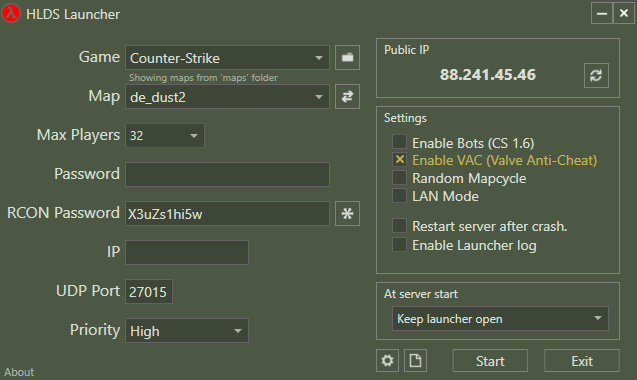This screenshot has height=380, width=637.
Task: Open the Keep launcher open dropdown
Action: 500,319
